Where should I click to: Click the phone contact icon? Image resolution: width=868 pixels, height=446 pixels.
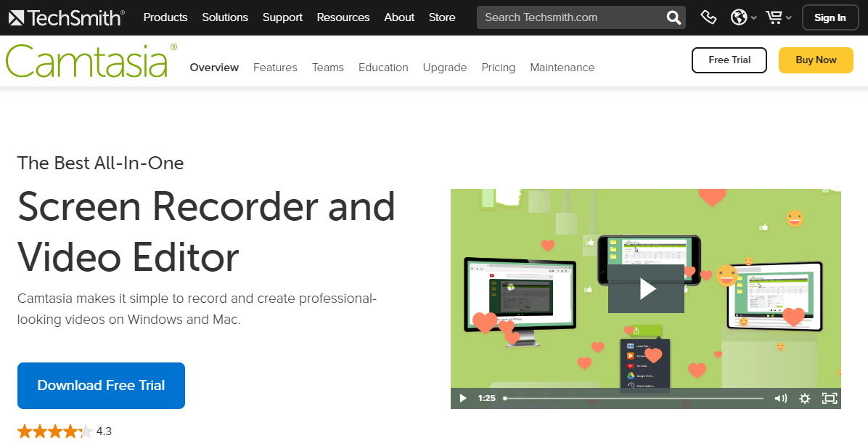pos(709,17)
